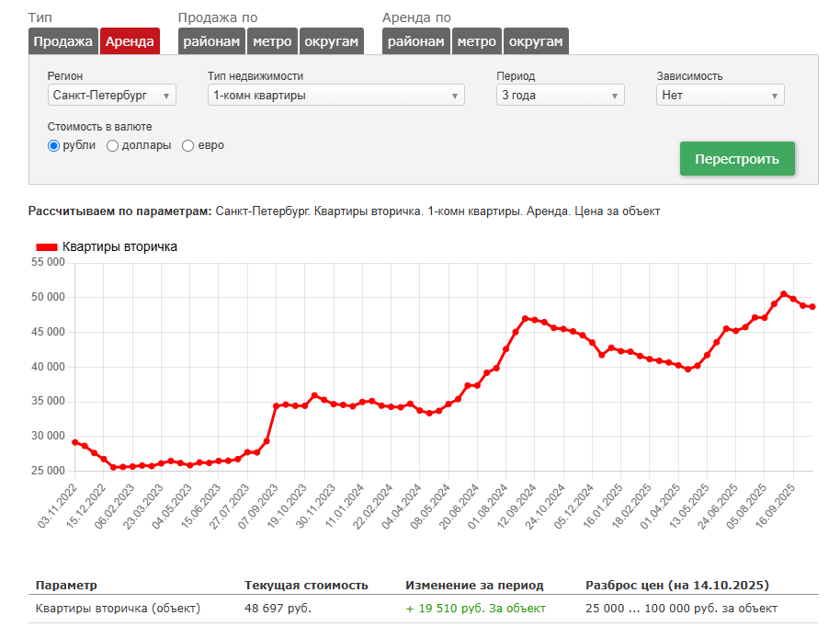Select the доллары currency radio button

pos(113,145)
